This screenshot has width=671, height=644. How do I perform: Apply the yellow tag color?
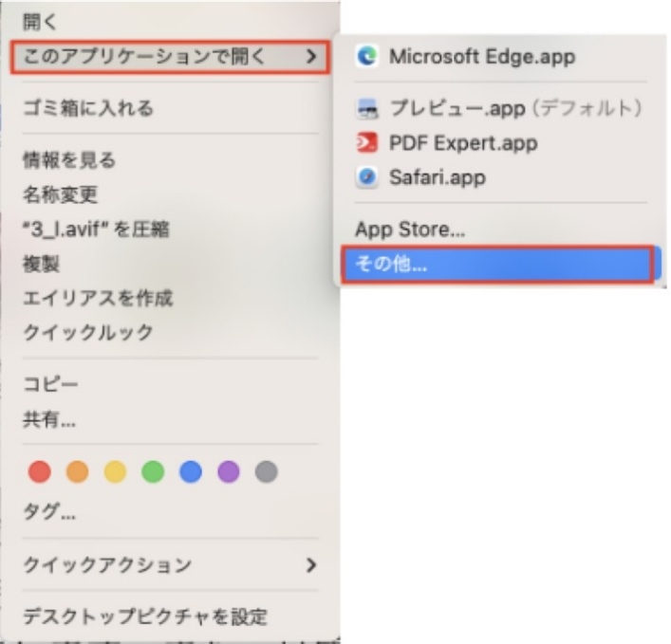point(115,471)
